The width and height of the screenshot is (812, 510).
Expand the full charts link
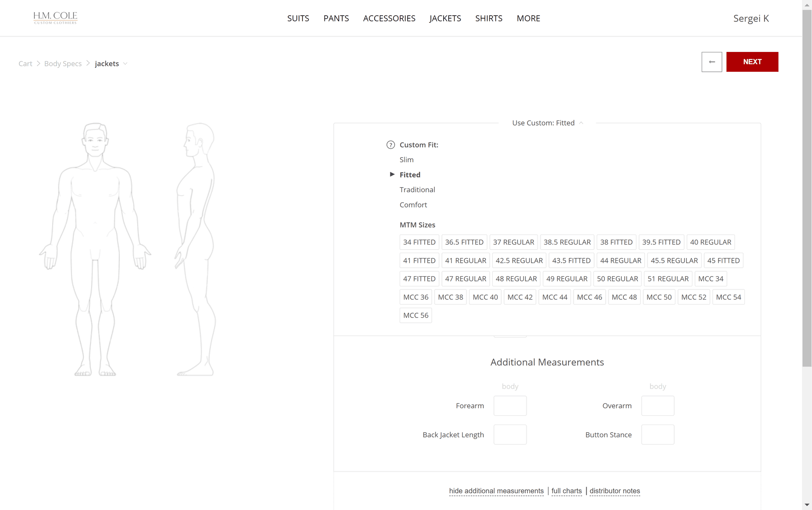566,491
